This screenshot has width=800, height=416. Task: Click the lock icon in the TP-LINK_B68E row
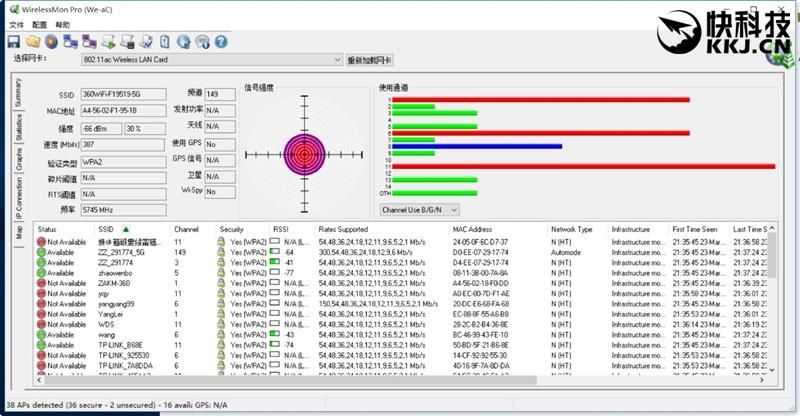(x=221, y=345)
